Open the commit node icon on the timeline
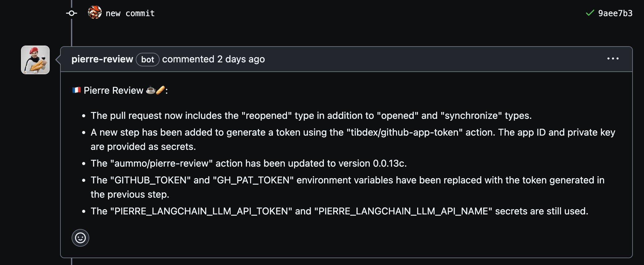Viewport: 644px width, 265px height. 71,13
